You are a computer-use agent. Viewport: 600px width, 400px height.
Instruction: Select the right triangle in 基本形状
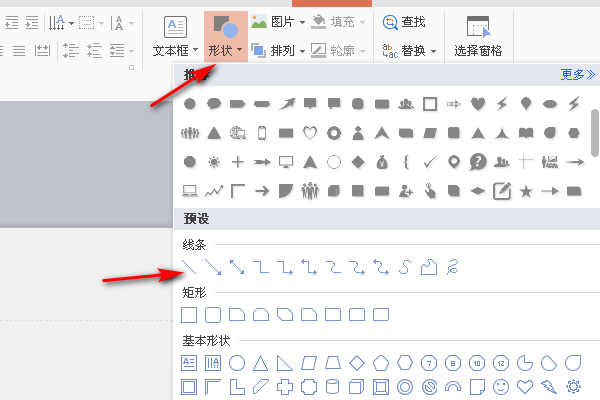coord(285,363)
